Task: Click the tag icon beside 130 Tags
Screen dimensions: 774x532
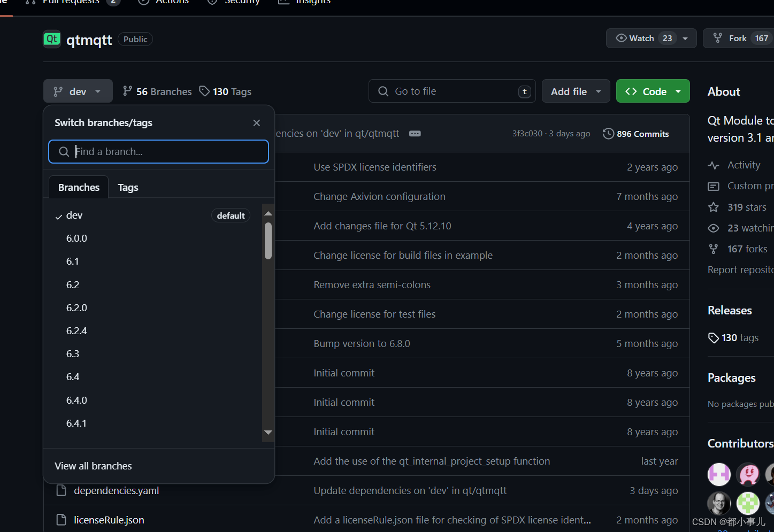Action: (x=205, y=91)
